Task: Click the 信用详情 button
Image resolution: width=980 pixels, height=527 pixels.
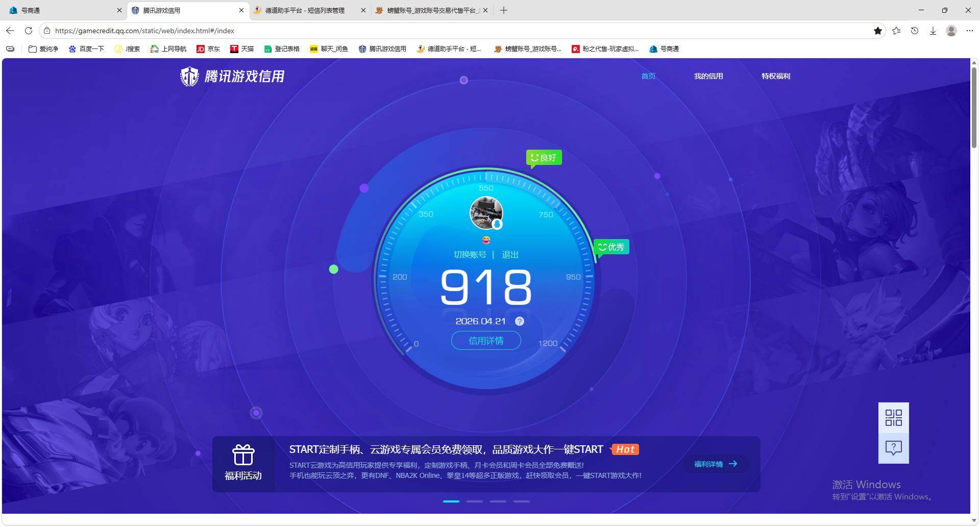Action: point(485,340)
